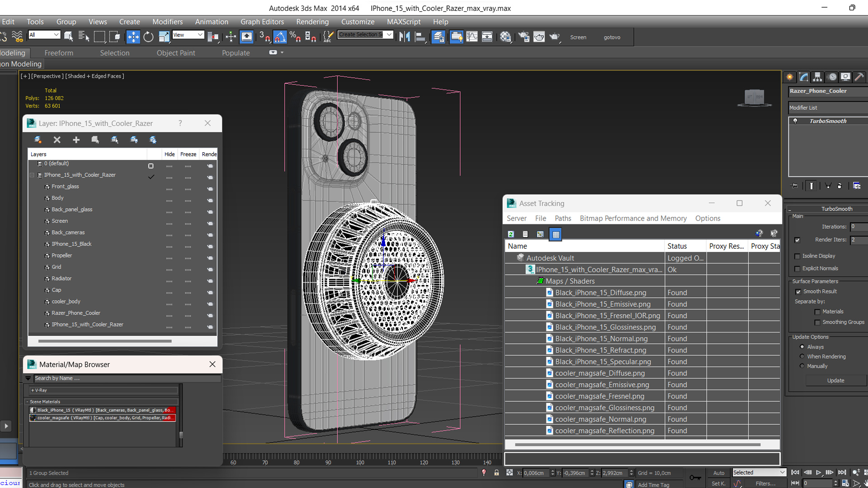Open the Create command panel tab

coord(789,77)
